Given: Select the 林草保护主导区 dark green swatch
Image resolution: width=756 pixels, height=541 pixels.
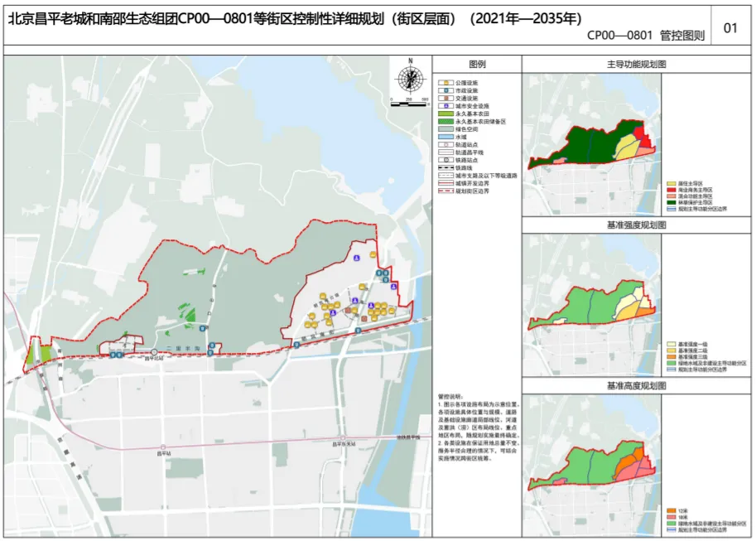Looking at the screenshot, I should pyautogui.click(x=672, y=203).
